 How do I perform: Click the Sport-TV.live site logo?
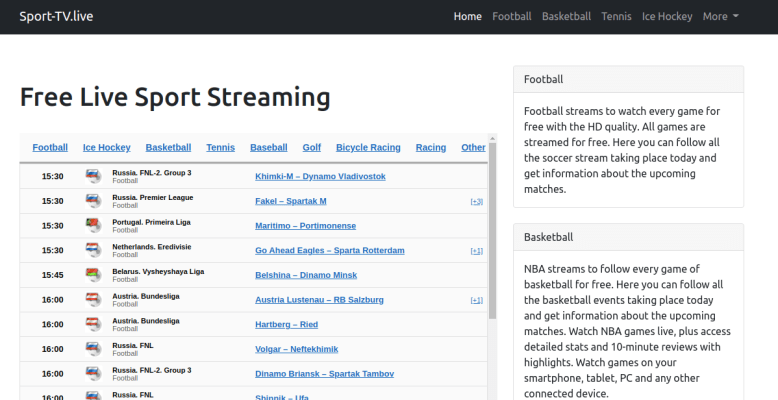click(57, 16)
